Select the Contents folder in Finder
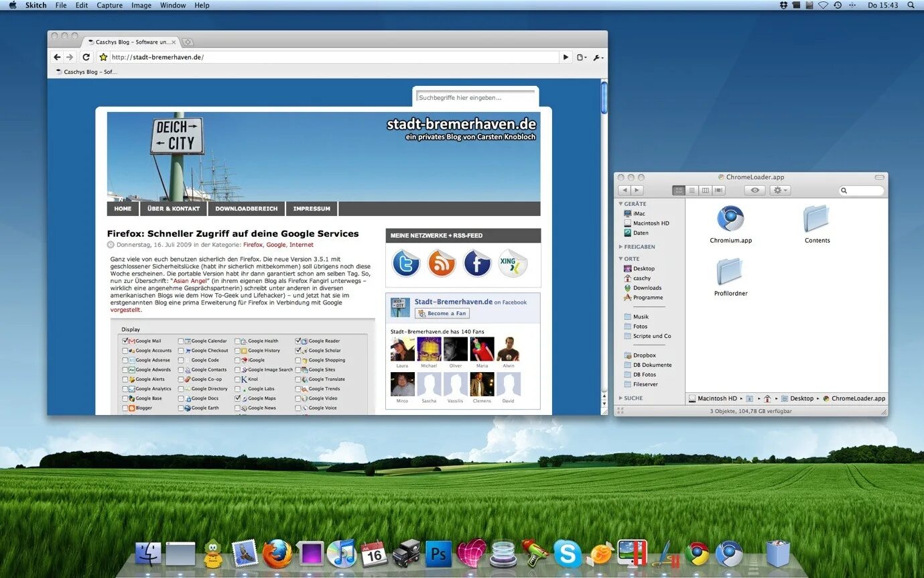The image size is (924, 578). (817, 225)
